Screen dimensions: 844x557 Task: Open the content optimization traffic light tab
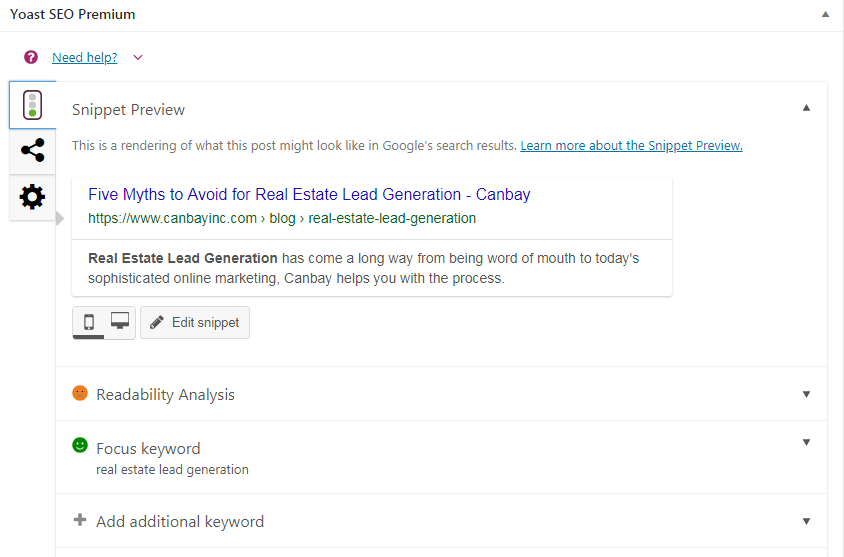[32, 105]
